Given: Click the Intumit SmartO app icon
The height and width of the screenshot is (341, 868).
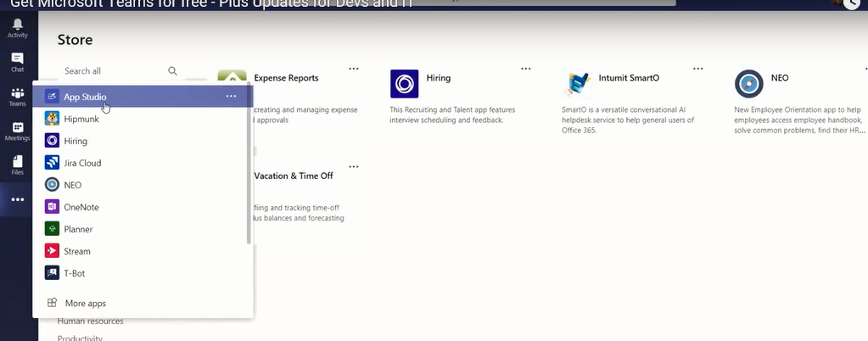Looking at the screenshot, I should (577, 84).
